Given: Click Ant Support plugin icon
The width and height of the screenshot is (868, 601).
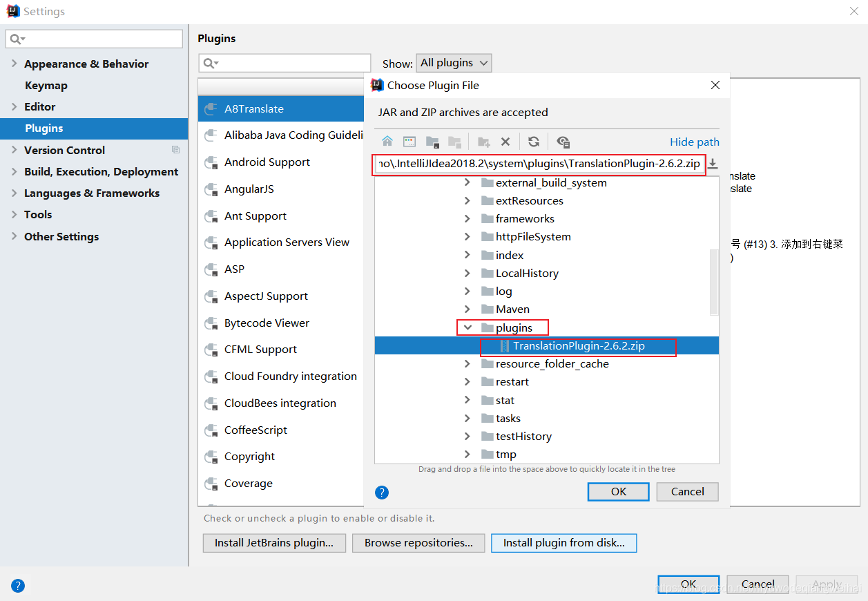Looking at the screenshot, I should 211,216.
